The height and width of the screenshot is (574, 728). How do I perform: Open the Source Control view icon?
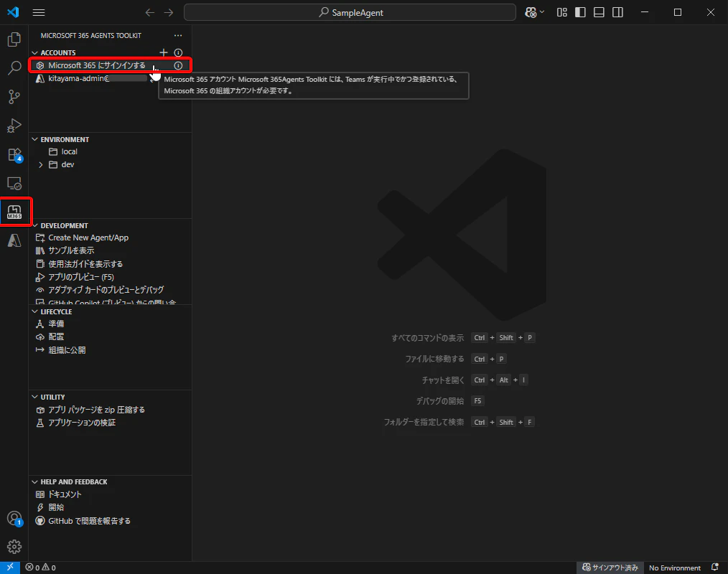point(14,97)
